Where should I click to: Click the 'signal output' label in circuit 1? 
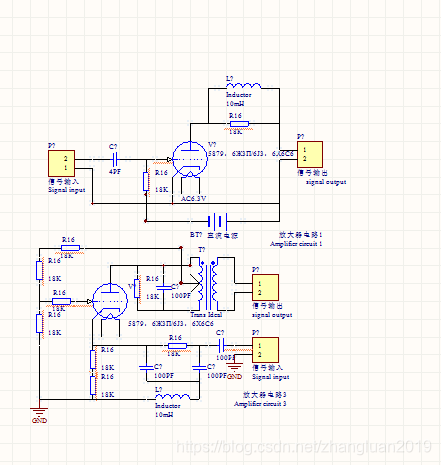(x=326, y=182)
